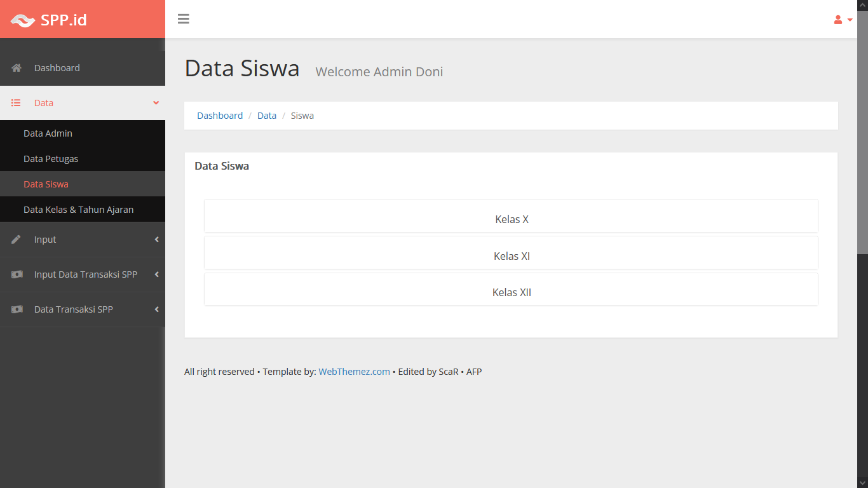The height and width of the screenshot is (488, 868).
Task: Click the Input pencil icon
Action: (17, 240)
